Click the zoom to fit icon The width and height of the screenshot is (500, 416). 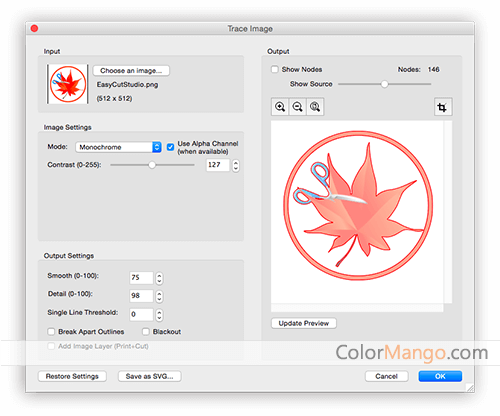point(315,107)
